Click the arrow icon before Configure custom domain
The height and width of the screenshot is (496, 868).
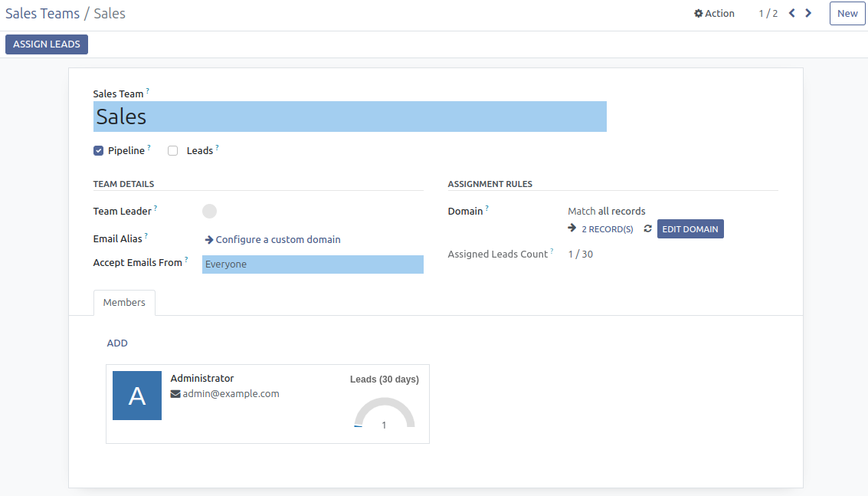(209, 240)
